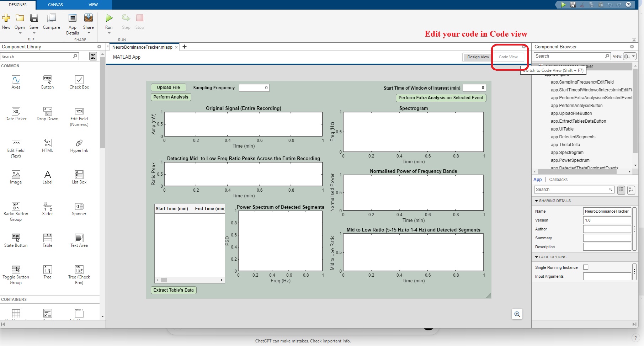This screenshot has width=644, height=346.
Task: Click the magnifier zoom icon on the canvas
Action: (x=517, y=314)
